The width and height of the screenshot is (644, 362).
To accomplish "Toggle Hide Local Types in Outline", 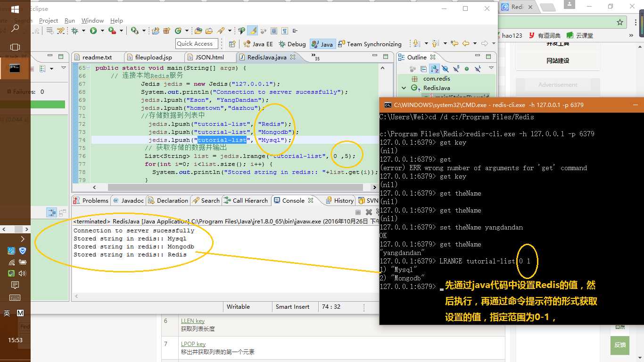I will click(478, 69).
